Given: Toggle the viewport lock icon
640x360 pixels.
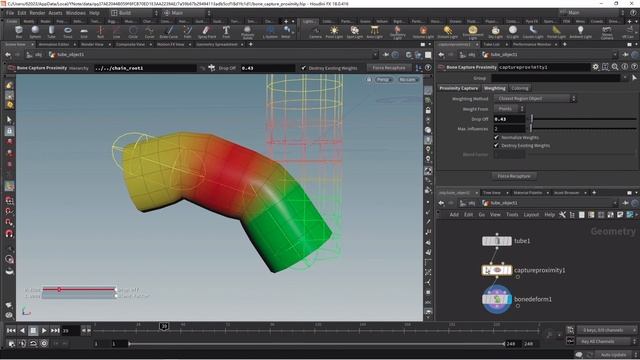Looking at the screenshot, I should (x=369, y=79).
